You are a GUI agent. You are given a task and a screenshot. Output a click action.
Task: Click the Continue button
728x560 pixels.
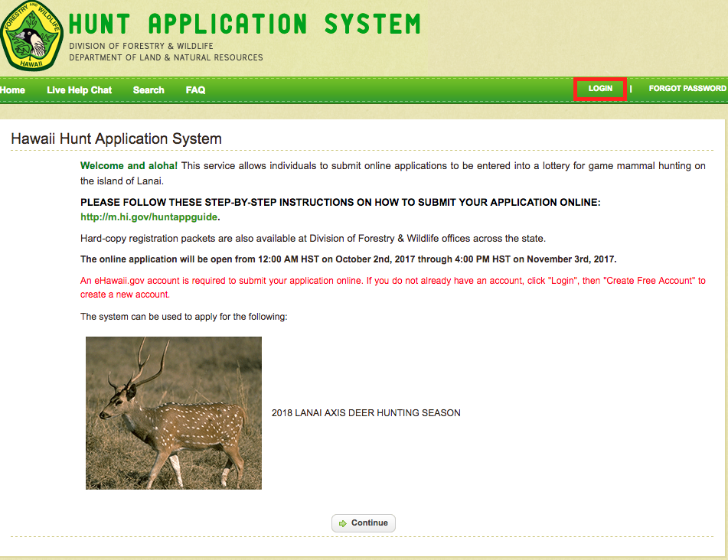tap(364, 523)
